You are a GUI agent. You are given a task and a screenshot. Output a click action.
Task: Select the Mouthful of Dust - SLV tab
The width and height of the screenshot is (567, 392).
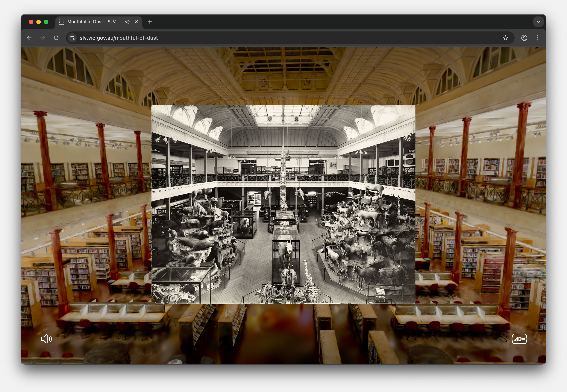[91, 22]
